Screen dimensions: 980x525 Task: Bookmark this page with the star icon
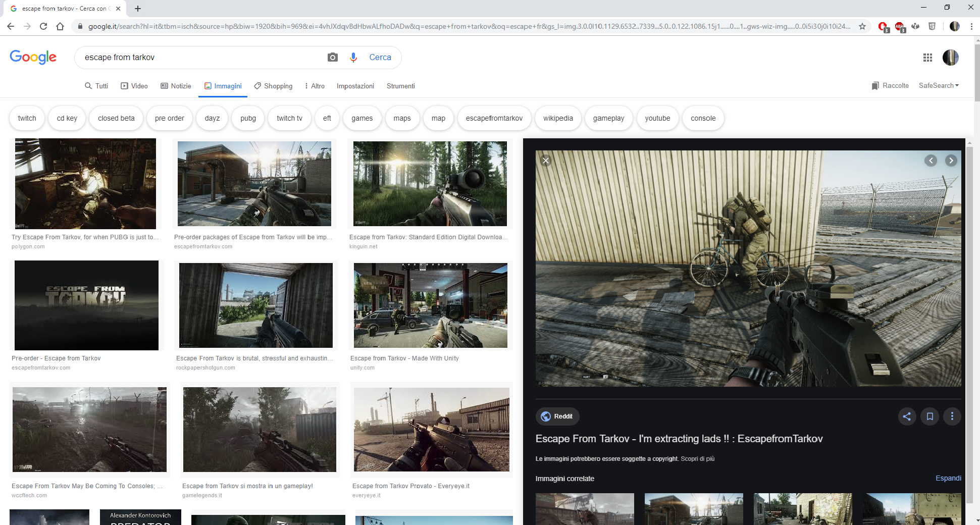pyautogui.click(x=862, y=26)
